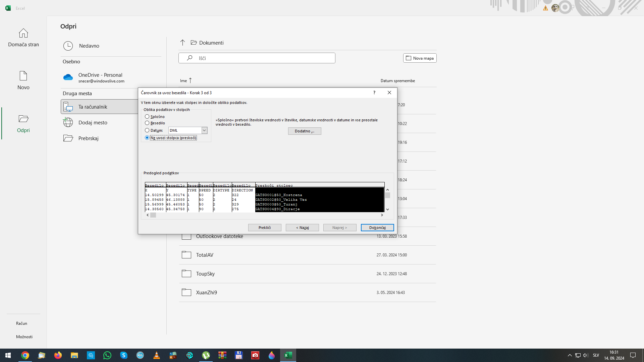Open uTorrent from the taskbar

[206, 355]
